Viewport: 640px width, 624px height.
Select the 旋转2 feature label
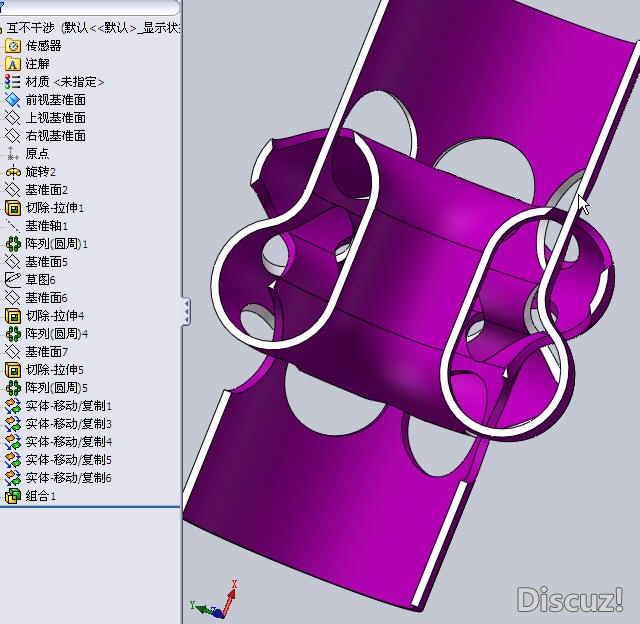click(40, 172)
